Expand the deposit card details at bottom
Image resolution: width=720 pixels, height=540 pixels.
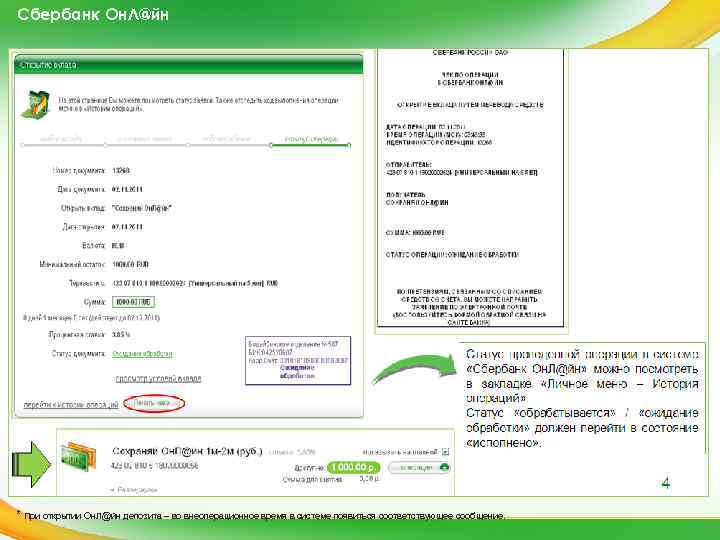point(134,490)
